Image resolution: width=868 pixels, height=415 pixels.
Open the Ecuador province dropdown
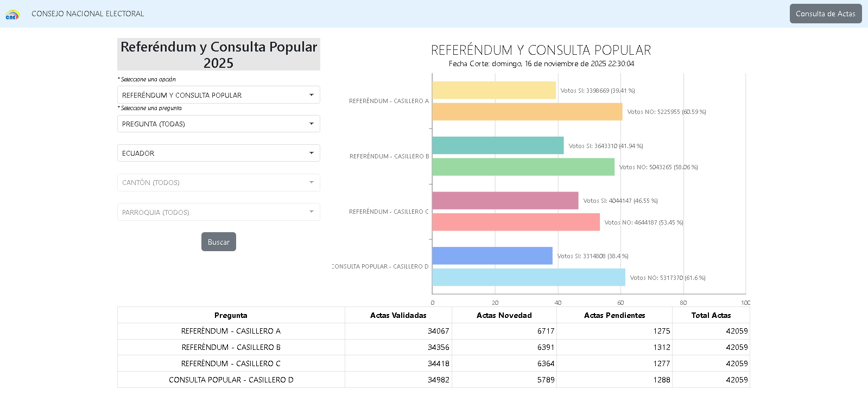click(218, 153)
